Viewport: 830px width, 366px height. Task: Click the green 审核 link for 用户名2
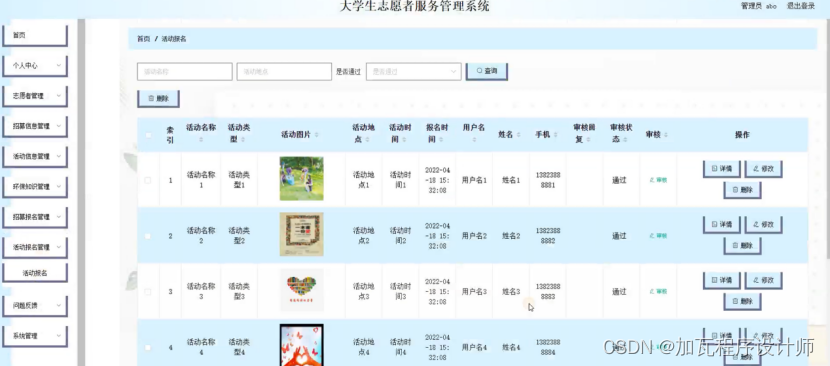(x=658, y=236)
